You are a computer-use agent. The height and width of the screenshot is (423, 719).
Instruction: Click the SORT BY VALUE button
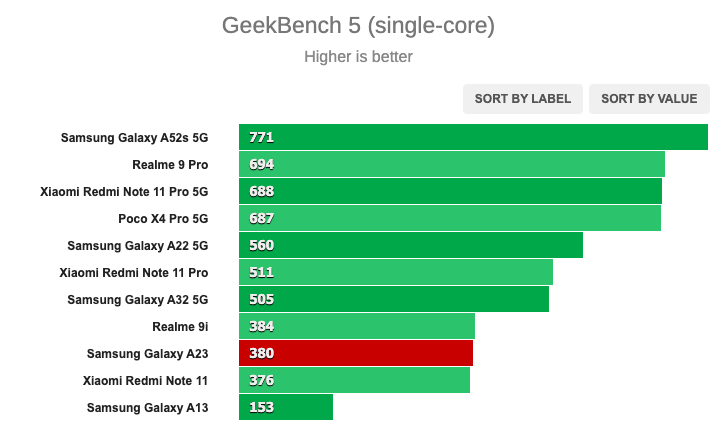(x=649, y=99)
